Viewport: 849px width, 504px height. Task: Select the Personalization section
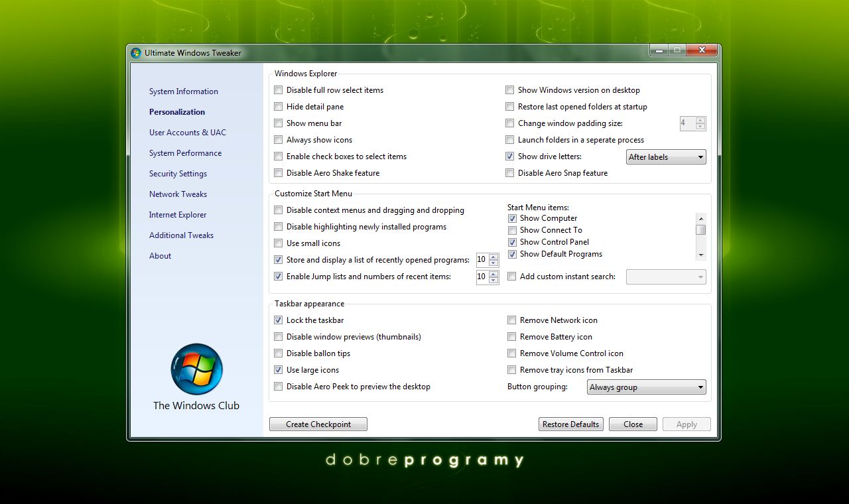177,112
